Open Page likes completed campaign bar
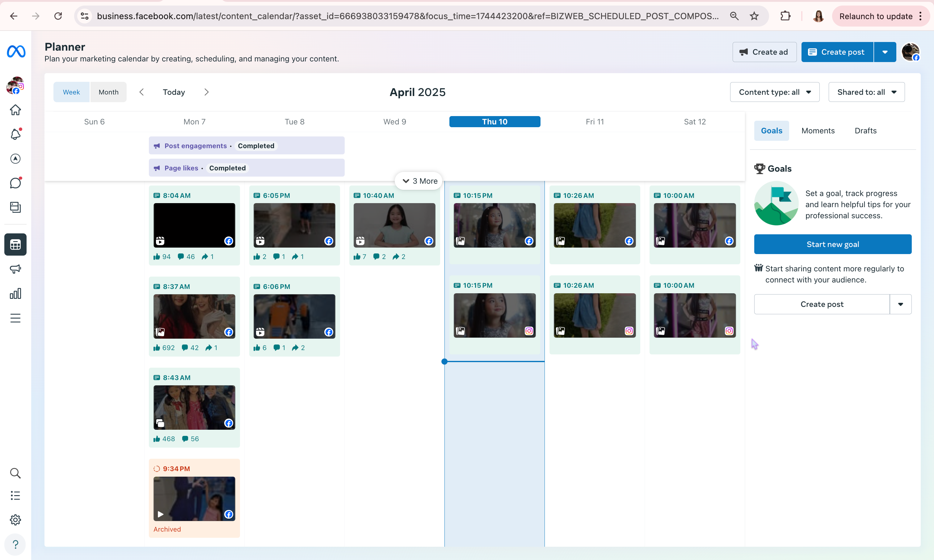This screenshot has height=560, width=934. tap(246, 168)
